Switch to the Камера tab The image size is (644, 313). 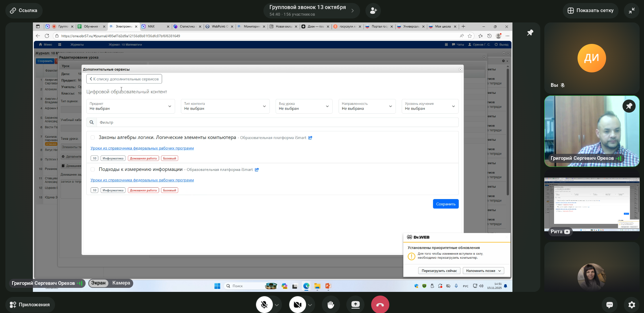(121, 283)
